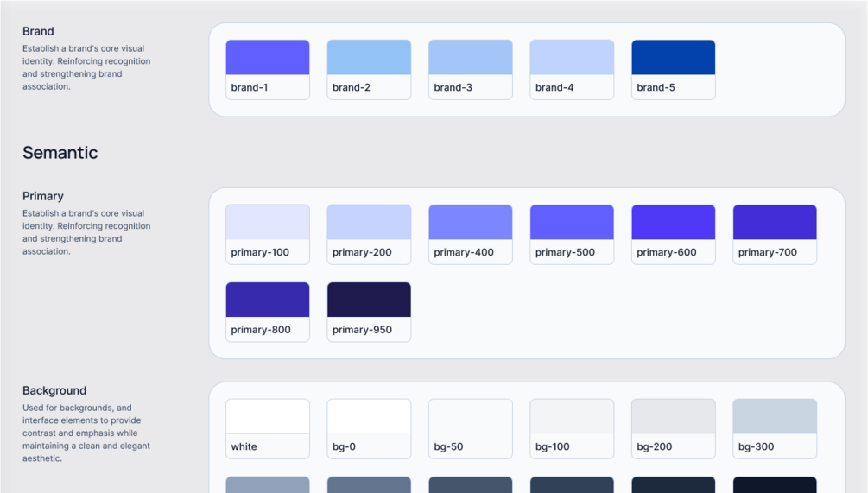The image size is (868, 493).
Task: Select the white background swatch
Action: pos(268,429)
